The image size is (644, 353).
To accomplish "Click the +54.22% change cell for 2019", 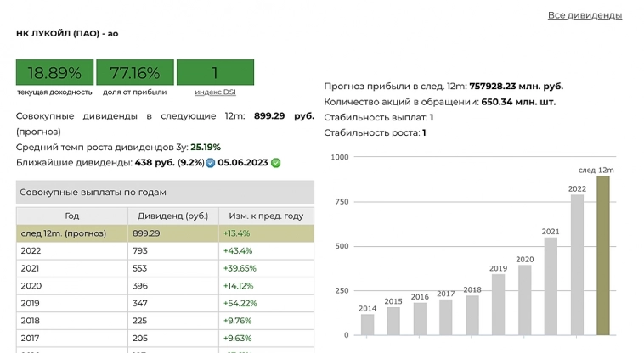I will tap(240, 303).
